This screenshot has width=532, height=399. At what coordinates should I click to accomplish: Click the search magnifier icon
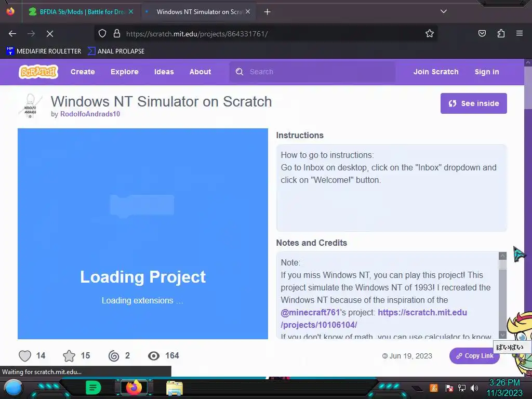click(x=240, y=72)
